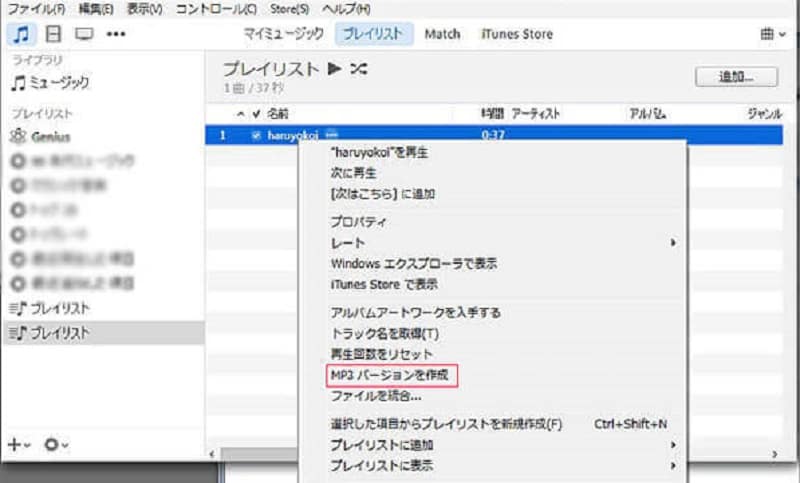This screenshot has height=483, width=800.
Task: Open 編集(E) menu
Action: click(x=96, y=9)
